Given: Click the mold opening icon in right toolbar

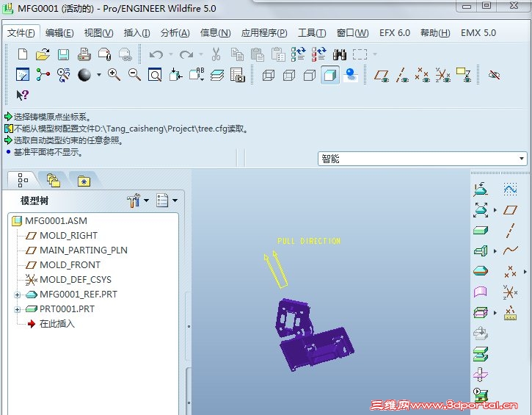Looking at the screenshot, I should coord(481,354).
